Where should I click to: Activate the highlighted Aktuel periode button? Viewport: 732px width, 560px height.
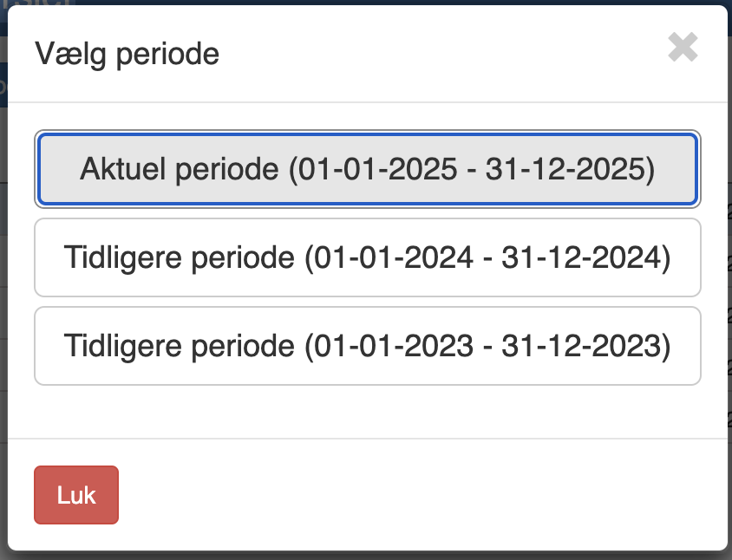pyautogui.click(x=367, y=169)
